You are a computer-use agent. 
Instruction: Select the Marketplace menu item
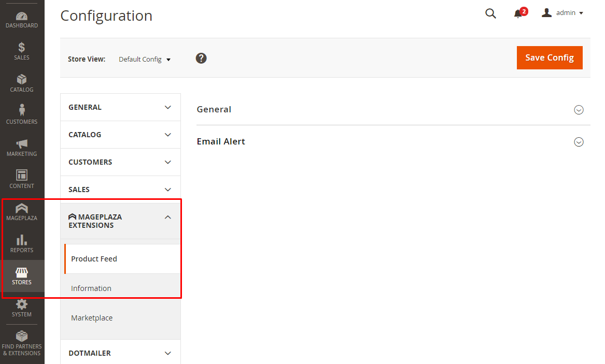(92, 318)
